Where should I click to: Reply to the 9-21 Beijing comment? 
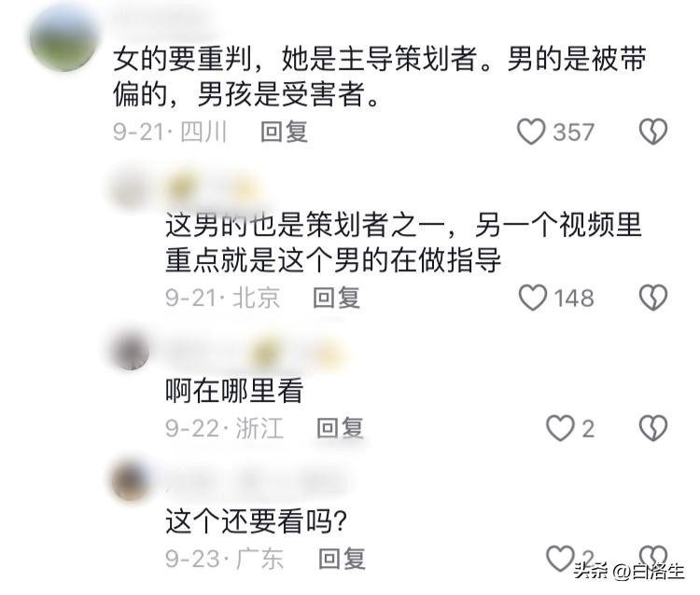pyautogui.click(x=337, y=297)
